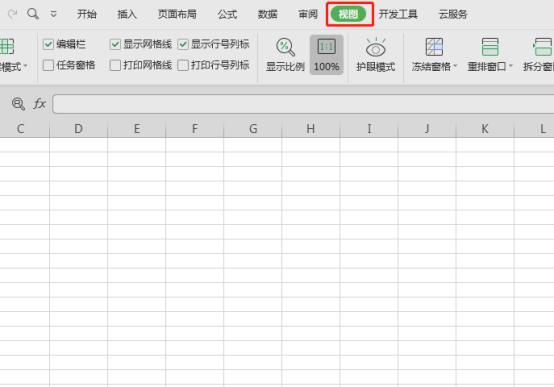The height and width of the screenshot is (387, 554).
Task: Select column H header
Action: (311, 129)
